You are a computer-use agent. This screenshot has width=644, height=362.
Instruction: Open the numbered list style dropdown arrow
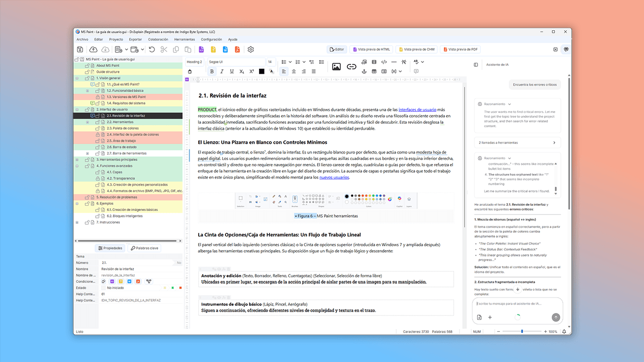pos(303,62)
